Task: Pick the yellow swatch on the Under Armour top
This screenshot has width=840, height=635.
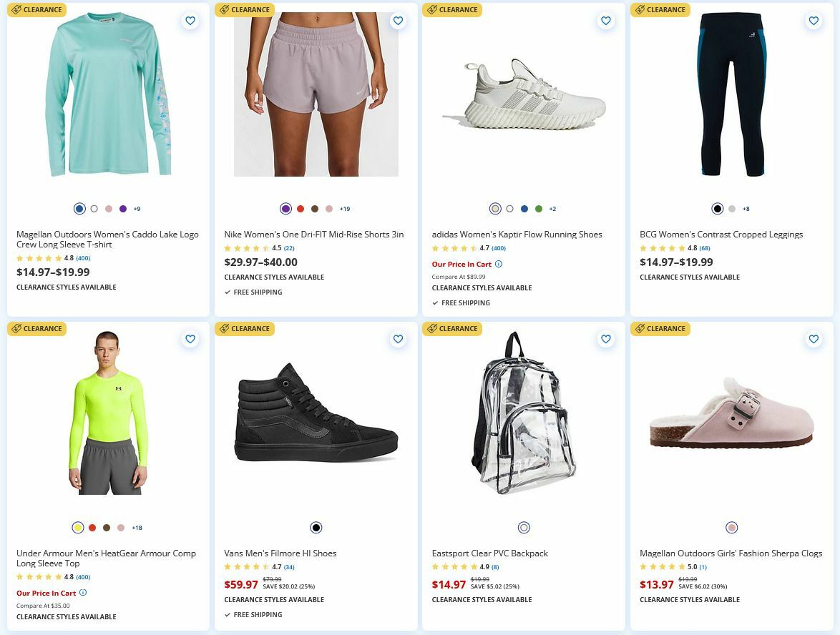Action: click(x=78, y=527)
